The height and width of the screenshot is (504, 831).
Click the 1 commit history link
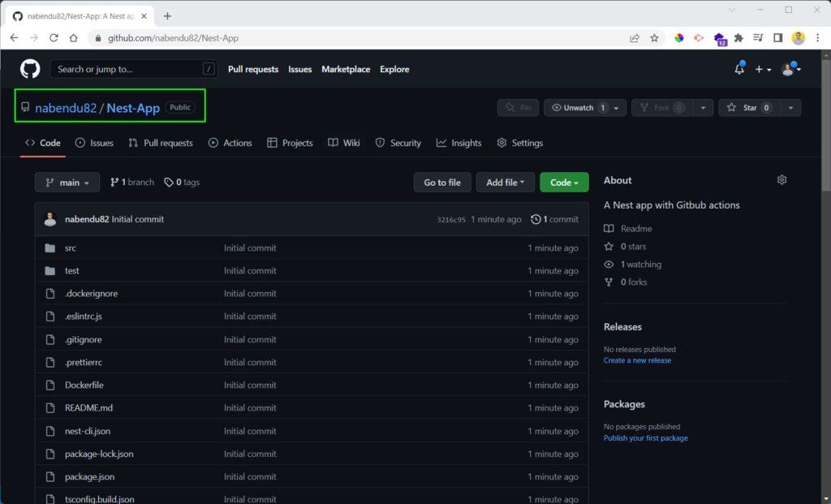tap(554, 219)
